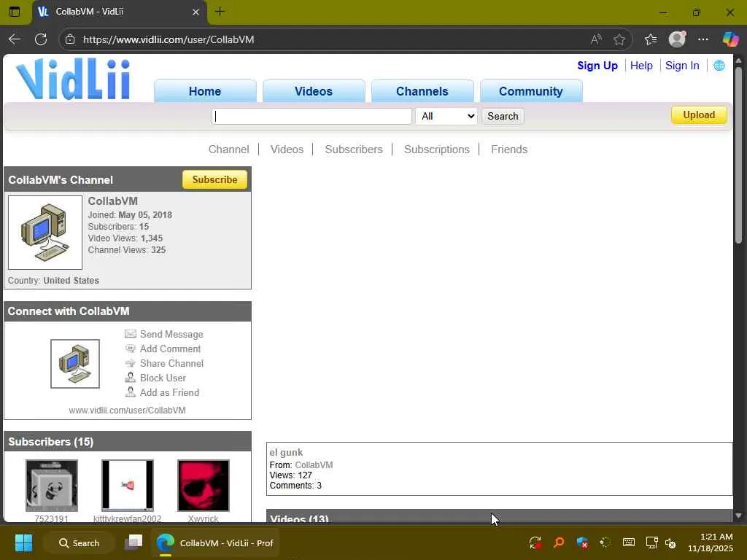Select the Subscribers section link
The width and height of the screenshot is (747, 560).
click(x=354, y=149)
